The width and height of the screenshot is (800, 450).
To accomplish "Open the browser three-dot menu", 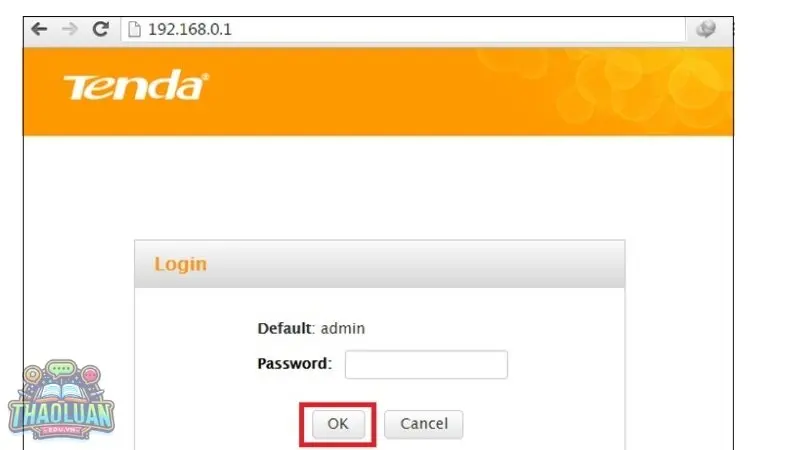I will coord(733,29).
